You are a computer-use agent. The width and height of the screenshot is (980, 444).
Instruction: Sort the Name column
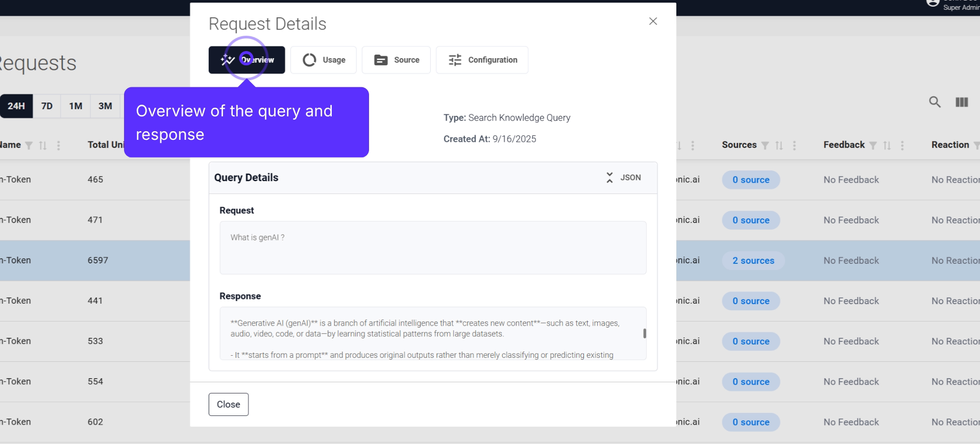pos(43,145)
